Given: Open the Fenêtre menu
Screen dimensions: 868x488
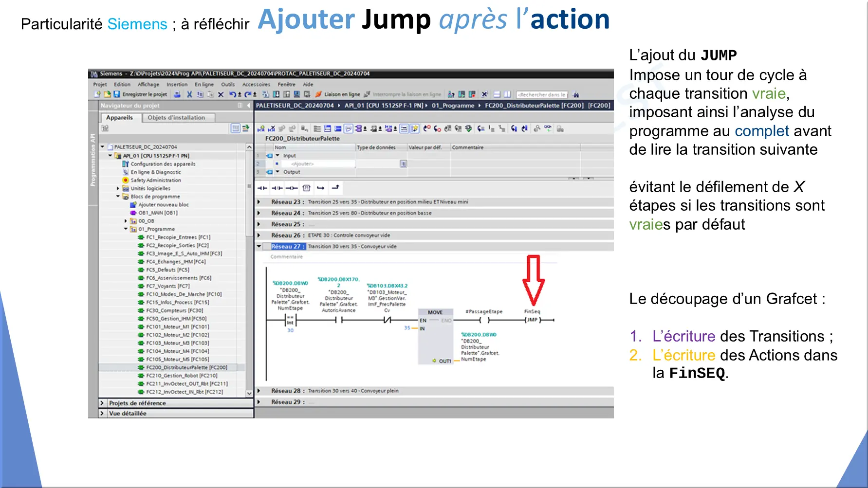Looking at the screenshot, I should pyautogui.click(x=286, y=84).
